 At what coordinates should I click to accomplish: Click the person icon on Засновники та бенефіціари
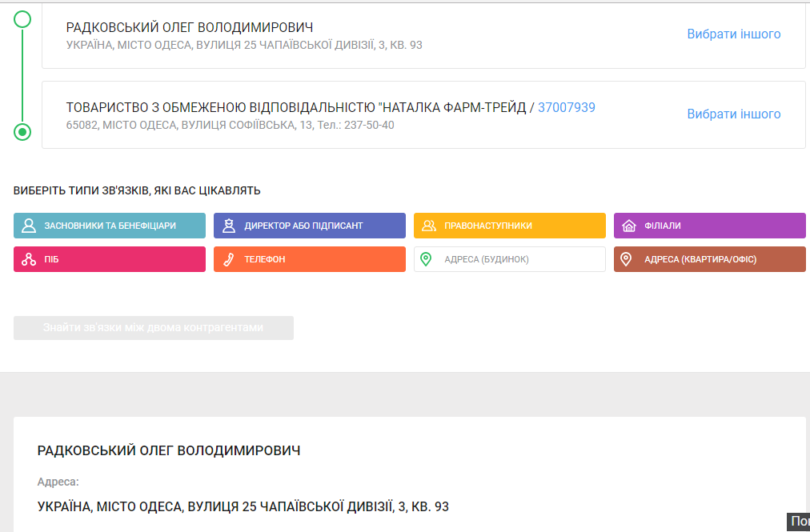coord(29,226)
